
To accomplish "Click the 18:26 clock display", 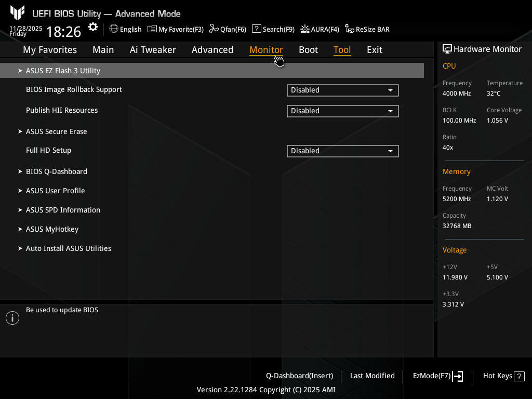I will pyautogui.click(x=63, y=32).
